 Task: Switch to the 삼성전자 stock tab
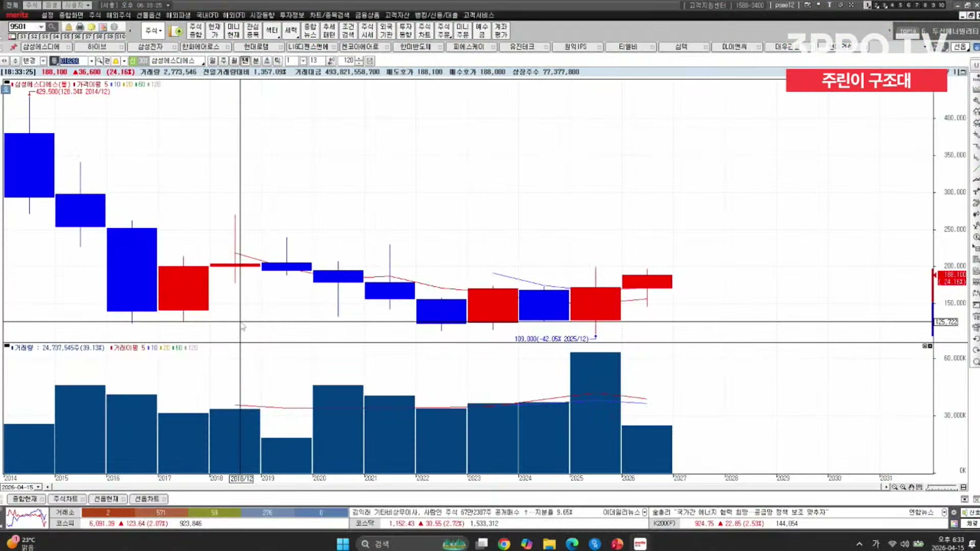click(x=150, y=47)
